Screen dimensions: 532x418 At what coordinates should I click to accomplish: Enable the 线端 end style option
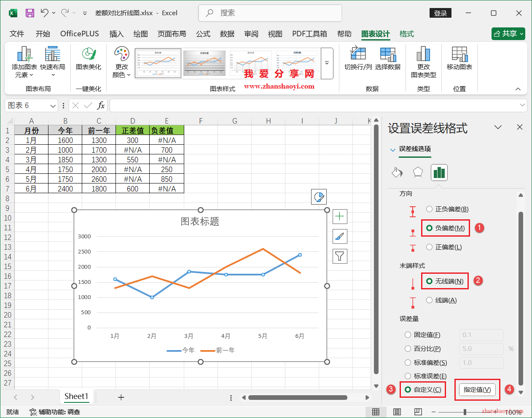[429, 300]
